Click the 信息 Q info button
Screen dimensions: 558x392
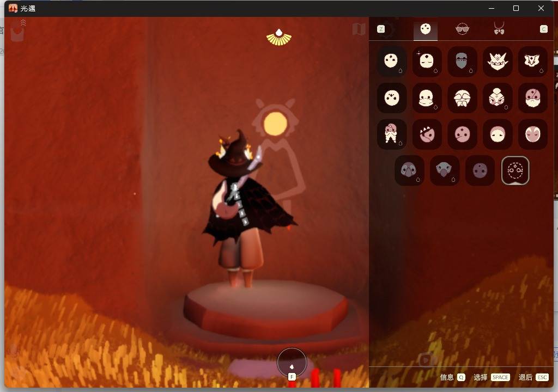click(x=452, y=377)
